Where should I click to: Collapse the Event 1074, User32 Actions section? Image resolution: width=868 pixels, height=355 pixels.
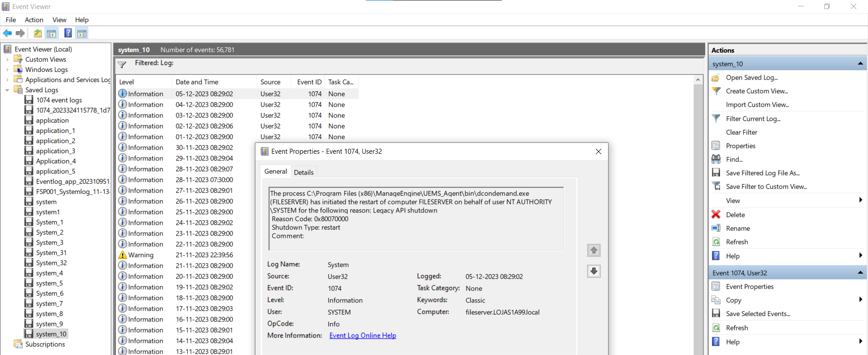(860, 273)
